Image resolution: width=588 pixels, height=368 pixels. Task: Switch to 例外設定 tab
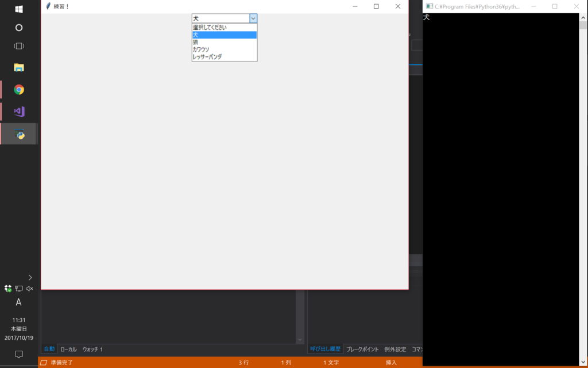395,349
